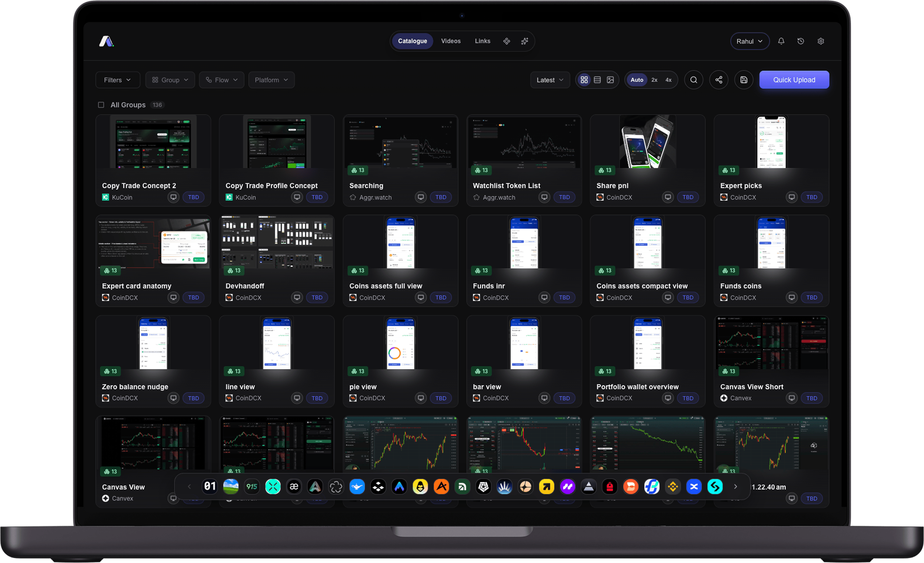Select the 2x zoom option
The width and height of the screenshot is (924, 563).
pos(654,80)
